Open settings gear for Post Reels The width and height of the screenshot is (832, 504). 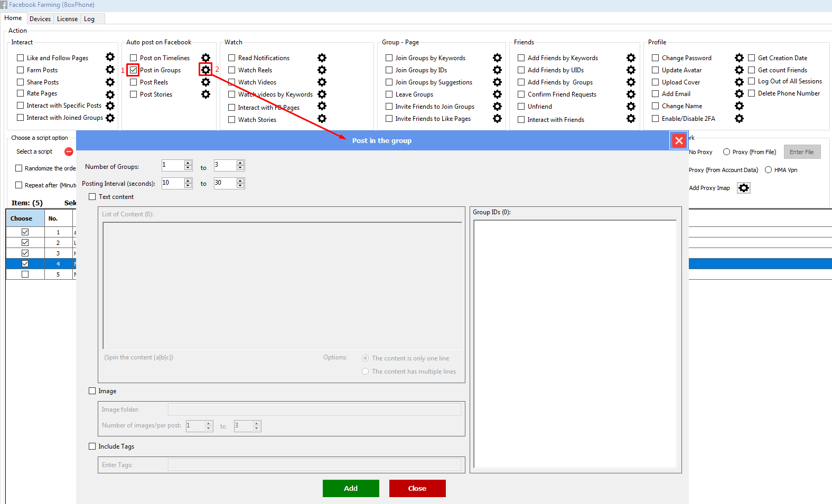(205, 82)
